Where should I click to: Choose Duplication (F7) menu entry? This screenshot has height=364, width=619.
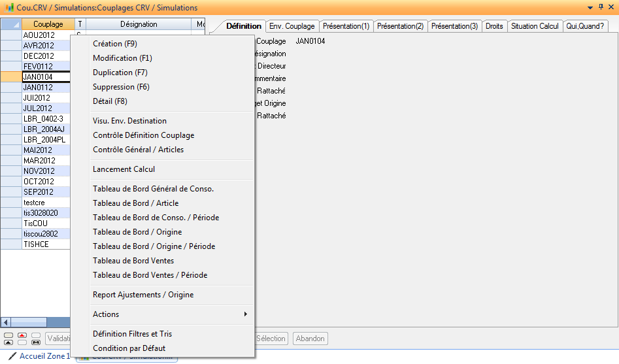[x=120, y=73]
